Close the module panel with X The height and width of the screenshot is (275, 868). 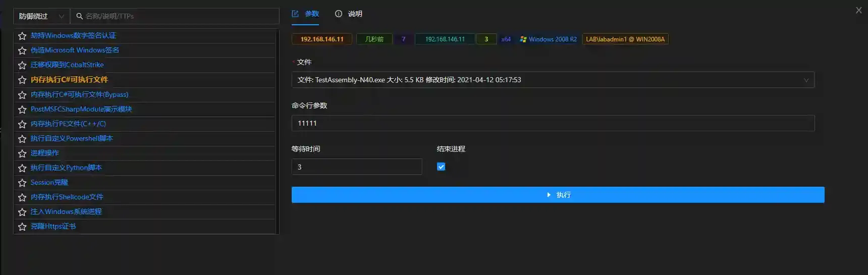pyautogui.click(x=858, y=10)
